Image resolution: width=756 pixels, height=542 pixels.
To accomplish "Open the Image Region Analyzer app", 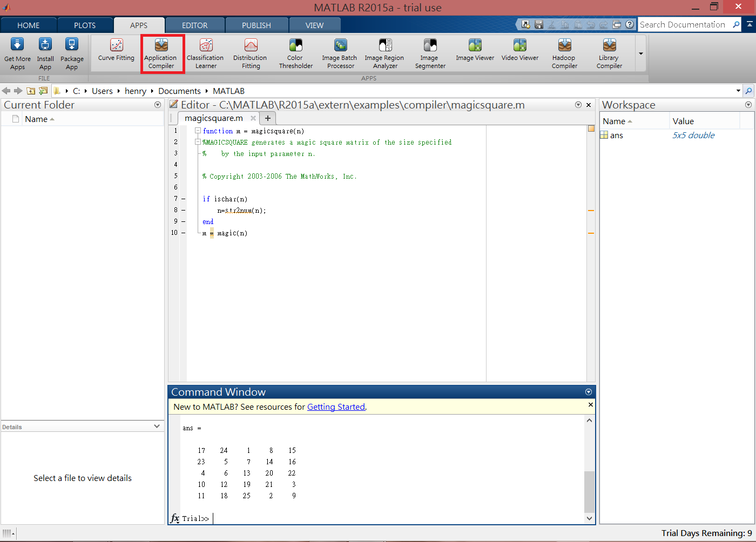I will pos(384,52).
